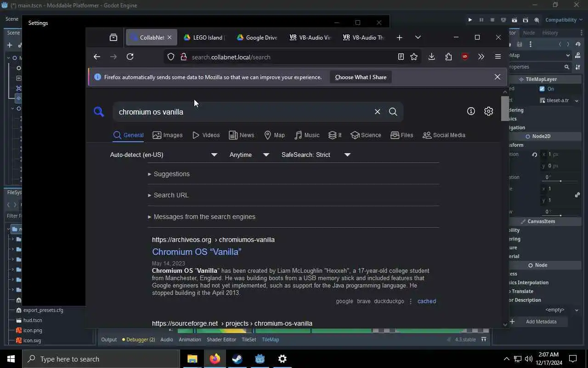Add new node in Scene dock
The image size is (588, 368).
[x=9, y=45]
